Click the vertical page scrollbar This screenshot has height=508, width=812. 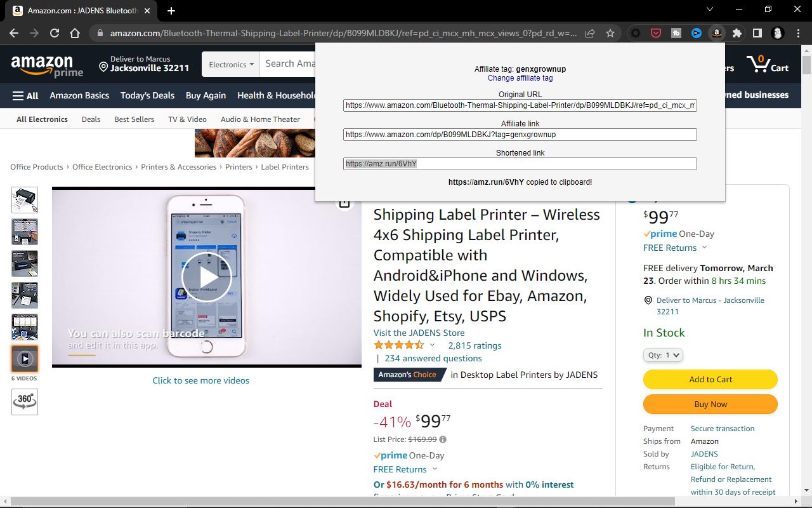coord(806,65)
